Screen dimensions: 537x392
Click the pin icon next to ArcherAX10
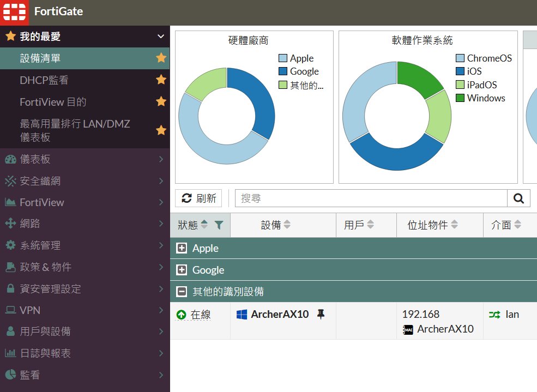(321, 314)
